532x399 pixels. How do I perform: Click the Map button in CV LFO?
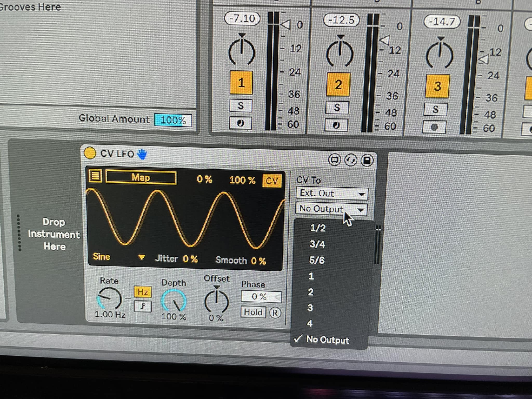click(x=141, y=178)
